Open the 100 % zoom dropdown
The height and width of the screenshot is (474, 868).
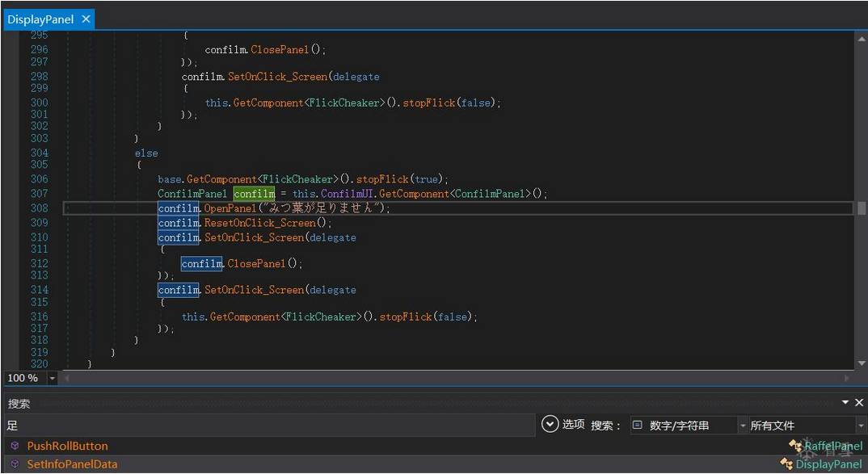(x=52, y=379)
